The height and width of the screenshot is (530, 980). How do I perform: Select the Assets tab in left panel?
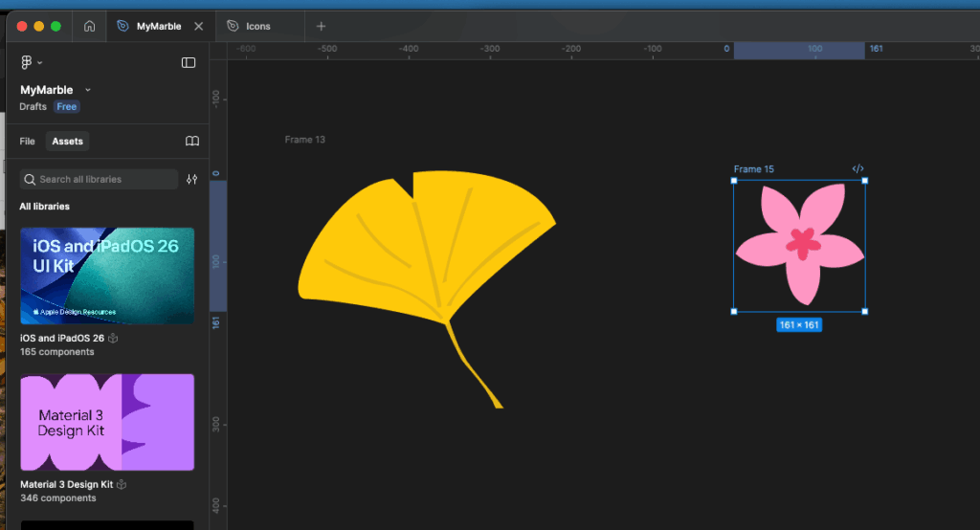(x=67, y=142)
